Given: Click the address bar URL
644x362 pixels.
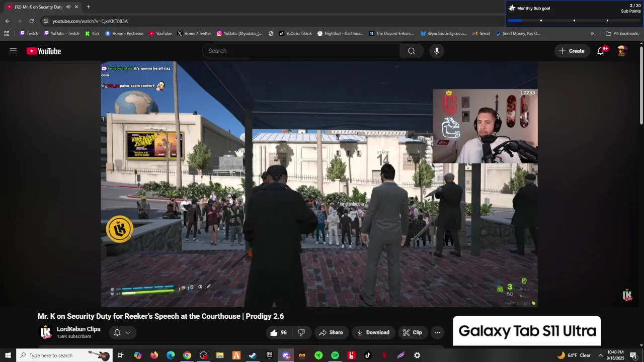Looking at the screenshot, I should [90, 21].
